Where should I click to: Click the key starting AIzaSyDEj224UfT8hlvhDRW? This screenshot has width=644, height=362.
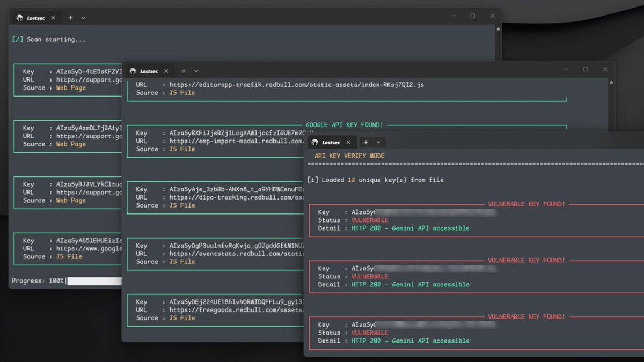pos(237,302)
